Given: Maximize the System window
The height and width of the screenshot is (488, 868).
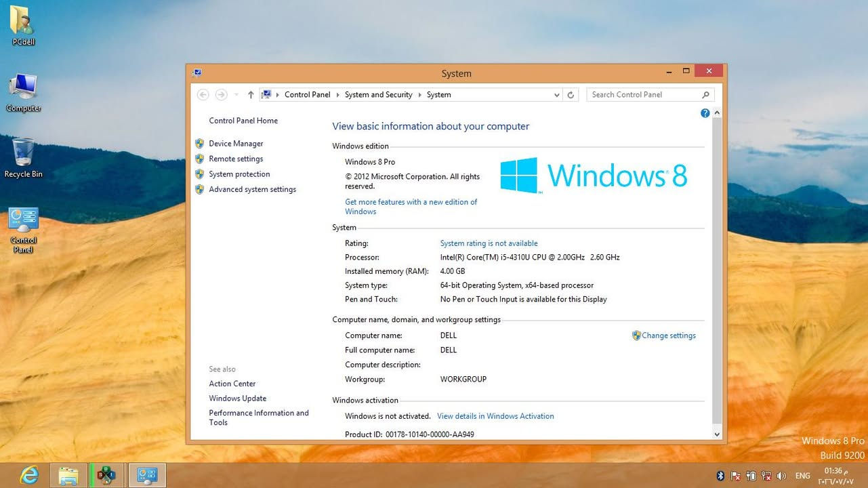Looking at the screenshot, I should pos(686,70).
